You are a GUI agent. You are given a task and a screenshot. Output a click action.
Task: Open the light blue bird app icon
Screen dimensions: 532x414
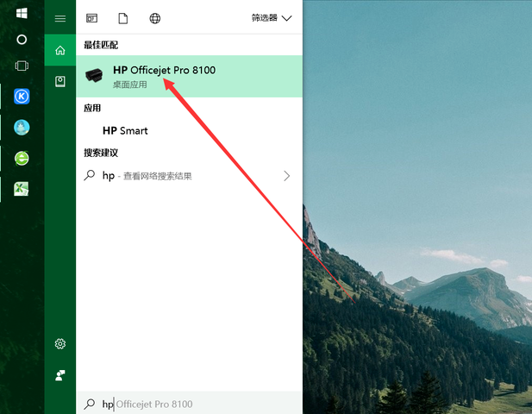(x=22, y=128)
